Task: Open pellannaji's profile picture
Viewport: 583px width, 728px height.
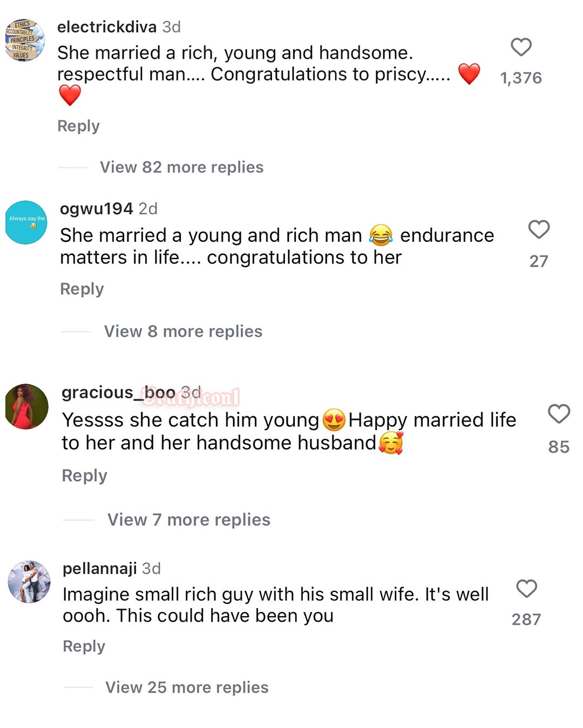Action: click(29, 581)
